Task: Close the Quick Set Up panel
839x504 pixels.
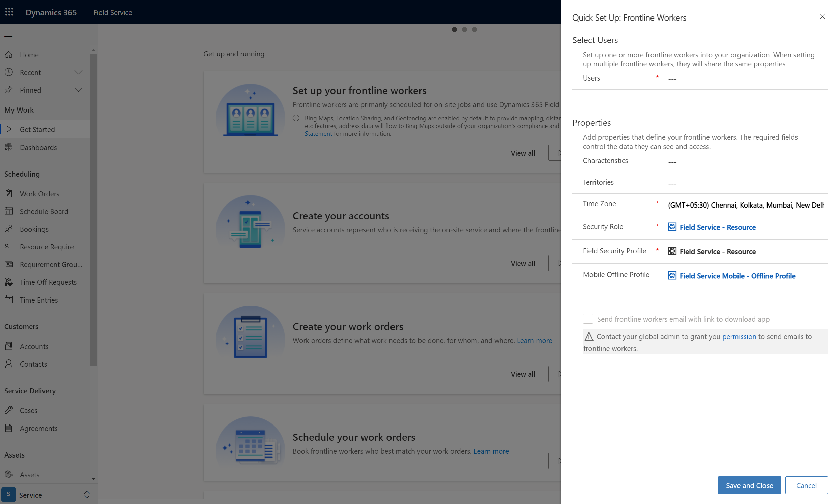Action: pyautogui.click(x=822, y=16)
